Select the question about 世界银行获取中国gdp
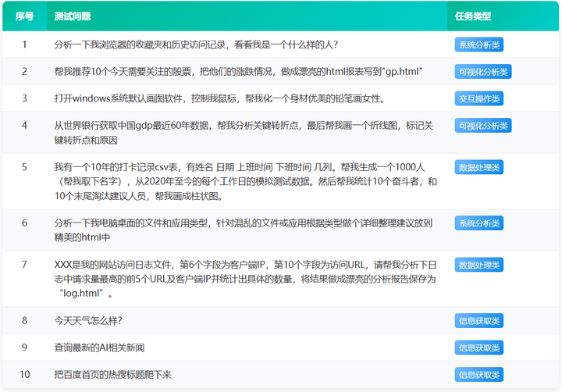 (x=244, y=133)
